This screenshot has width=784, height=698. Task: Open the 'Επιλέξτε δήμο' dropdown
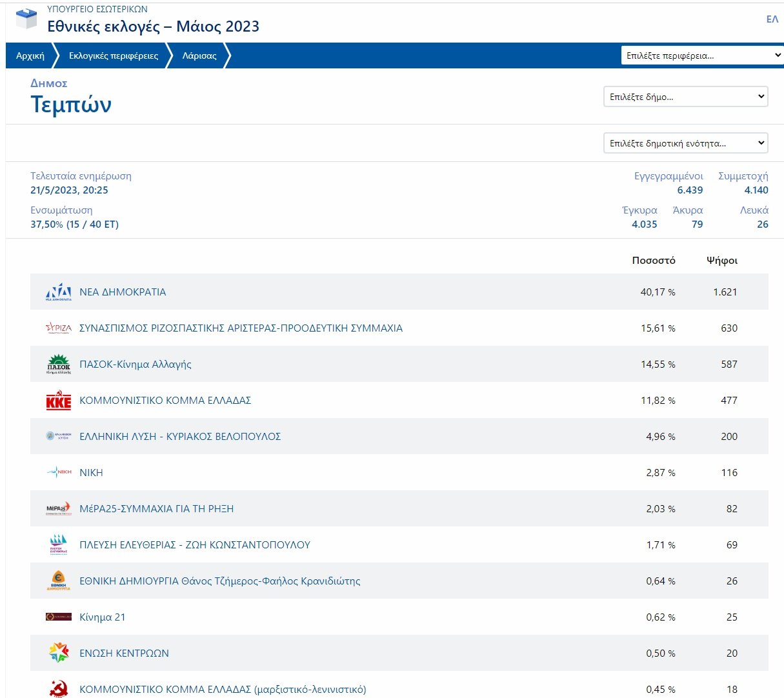click(685, 97)
